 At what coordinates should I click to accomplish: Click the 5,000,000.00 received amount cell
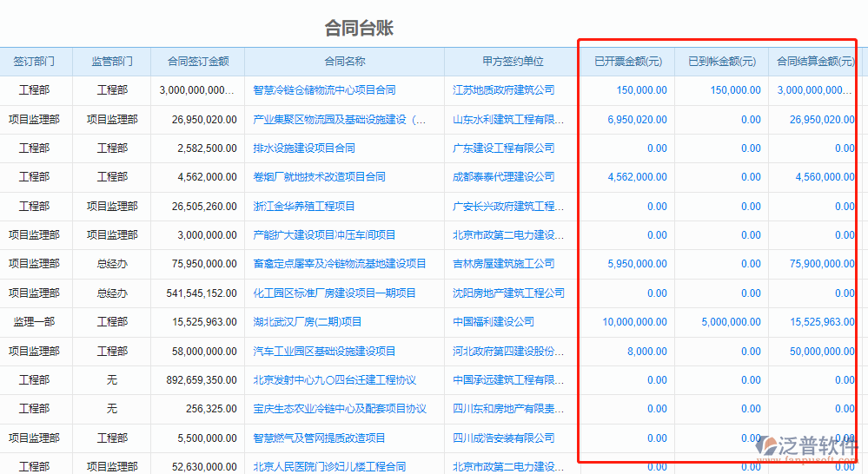tap(731, 322)
